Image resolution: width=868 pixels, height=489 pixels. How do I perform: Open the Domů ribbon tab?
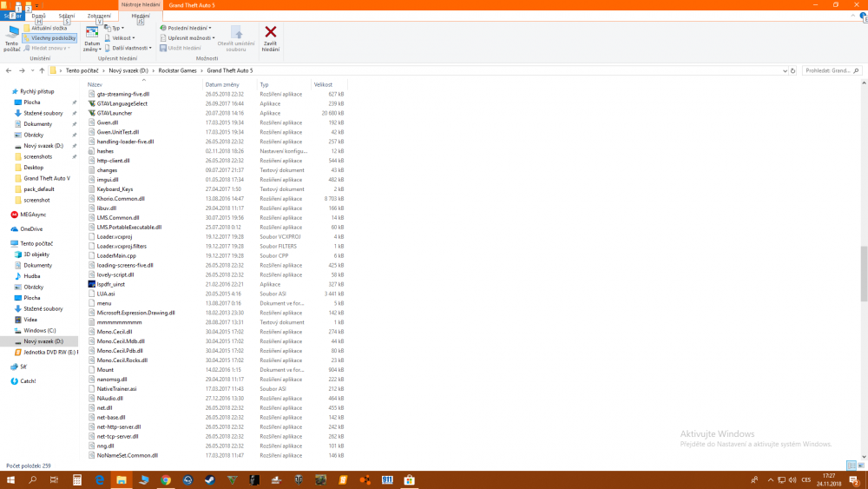(x=38, y=16)
